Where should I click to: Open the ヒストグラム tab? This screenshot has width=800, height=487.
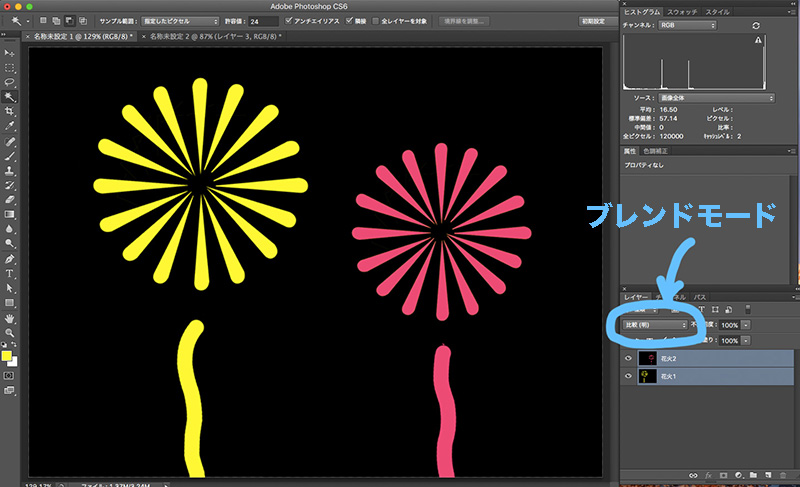[x=642, y=12]
